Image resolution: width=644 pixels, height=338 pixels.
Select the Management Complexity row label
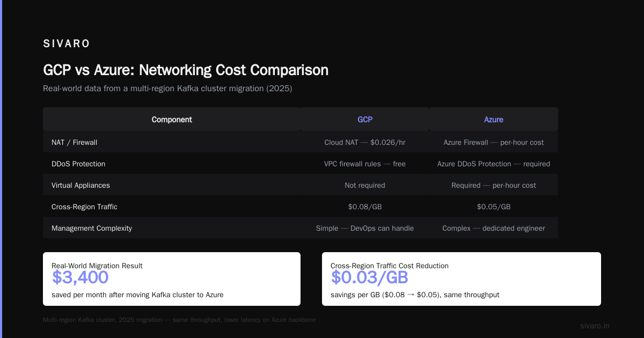coord(92,229)
